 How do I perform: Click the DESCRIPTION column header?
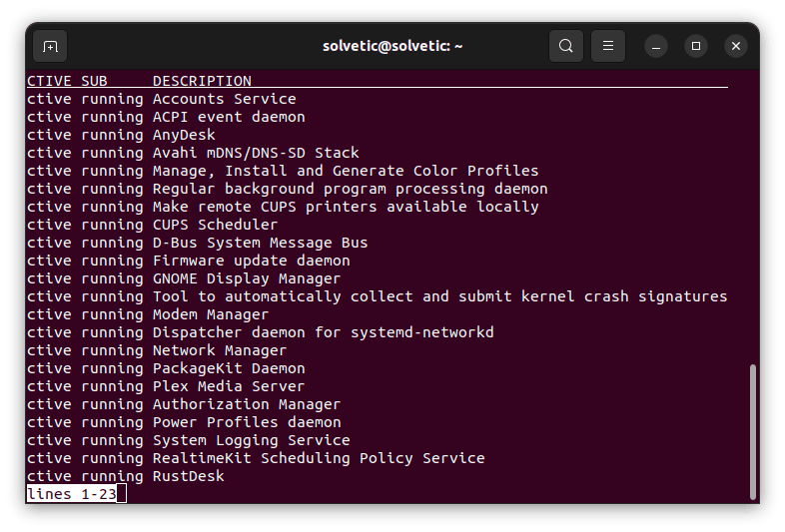click(x=202, y=81)
